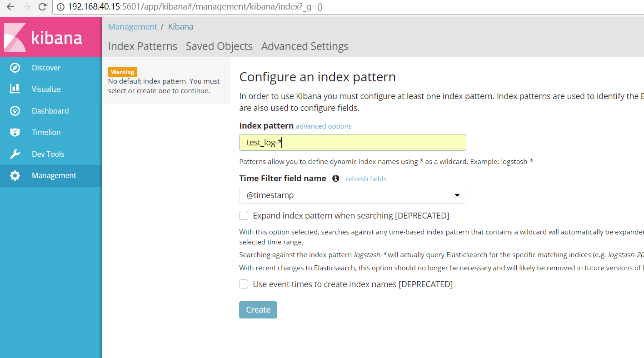Select Dashboard in the sidebar
The width and height of the screenshot is (644, 358).
click(51, 111)
